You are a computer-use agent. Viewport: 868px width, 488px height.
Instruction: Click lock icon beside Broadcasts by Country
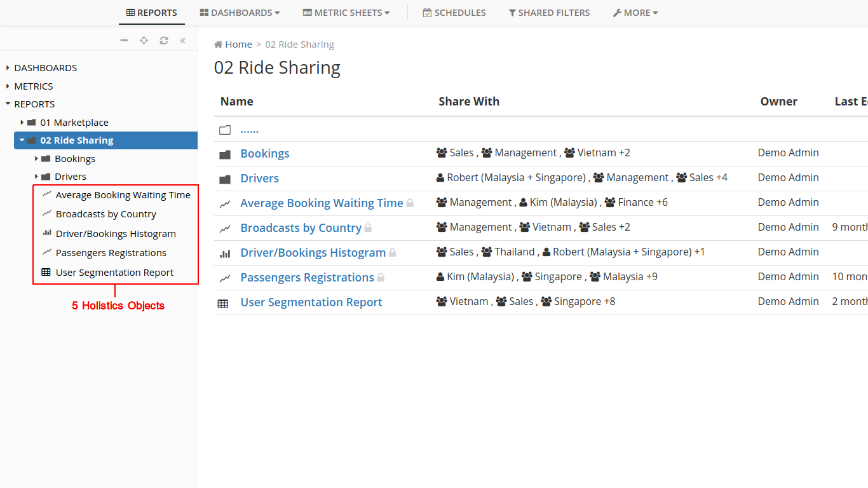pyautogui.click(x=368, y=228)
